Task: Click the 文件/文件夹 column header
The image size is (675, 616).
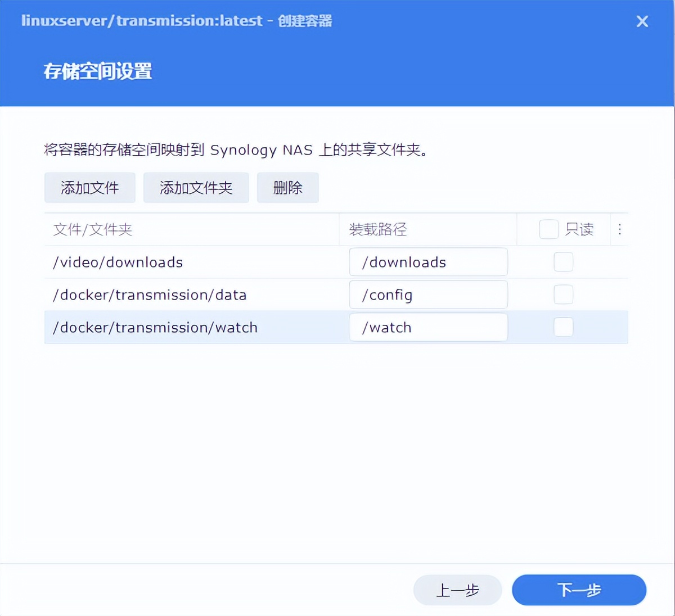Action: pos(93,229)
